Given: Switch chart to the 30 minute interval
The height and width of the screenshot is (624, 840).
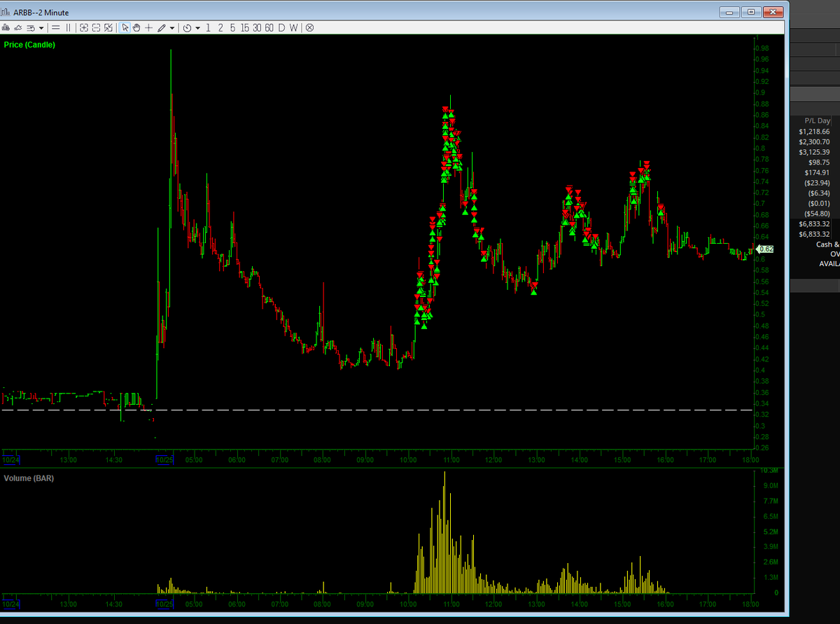Looking at the screenshot, I should pyautogui.click(x=257, y=27).
